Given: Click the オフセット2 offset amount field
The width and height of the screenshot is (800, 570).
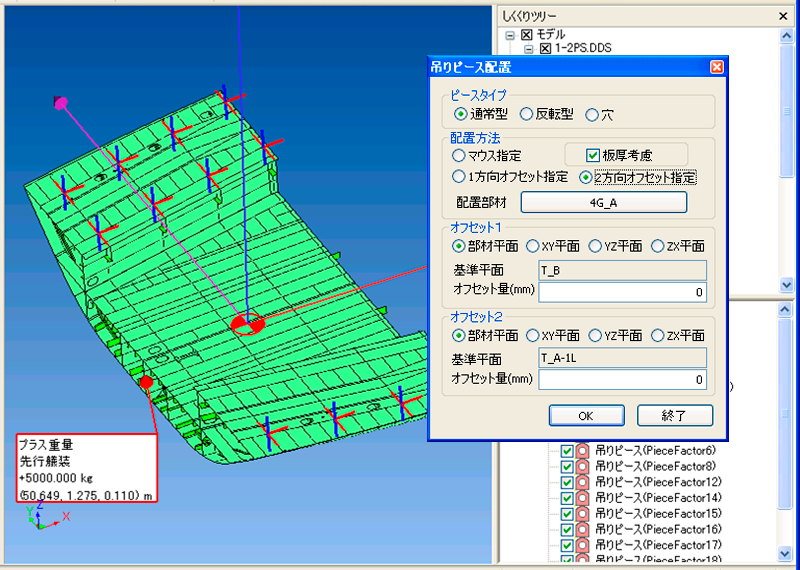Looking at the screenshot, I should pos(622,379).
